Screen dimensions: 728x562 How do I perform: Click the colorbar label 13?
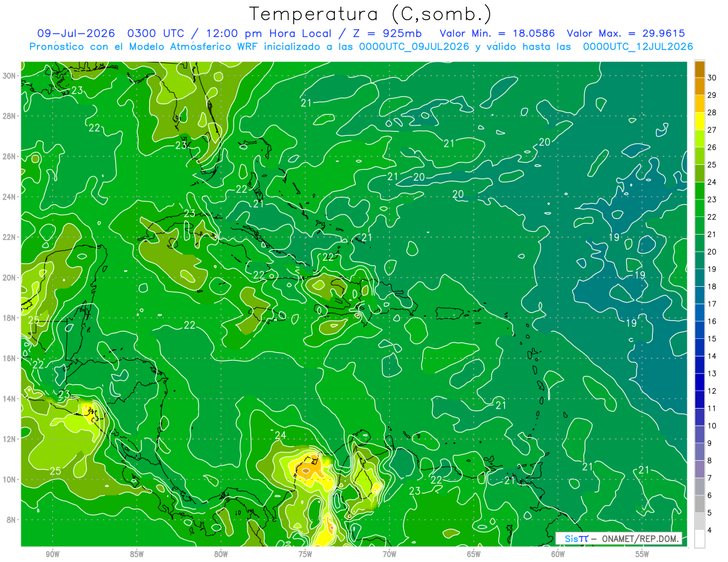(x=712, y=373)
